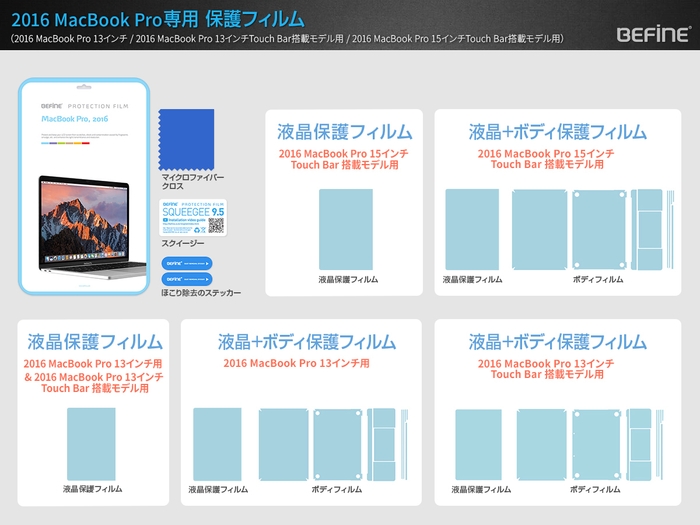The width and height of the screenshot is (700, 525).
Task: Click '液晶保護フィルム' heading in the 15インチ card
Action: click(x=344, y=132)
